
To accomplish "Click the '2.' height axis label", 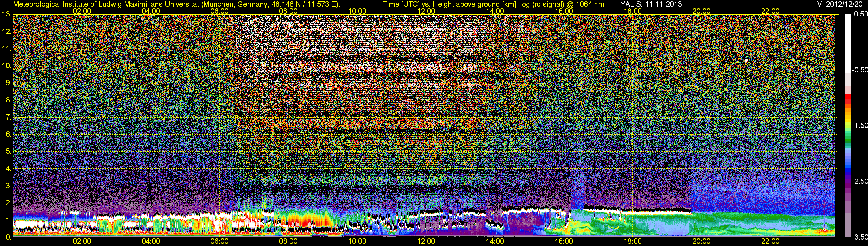I will pyautogui.click(x=8, y=203).
